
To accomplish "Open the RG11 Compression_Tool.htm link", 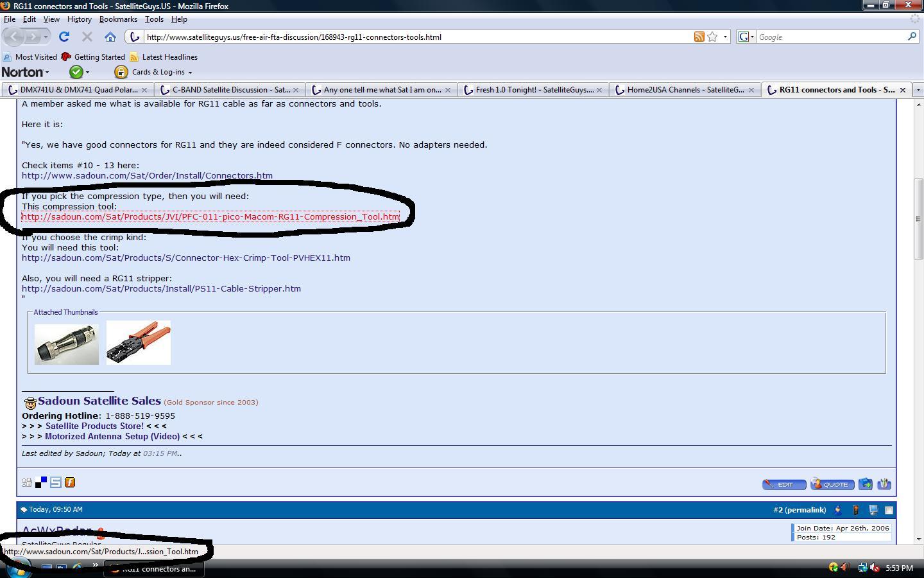I will 210,216.
